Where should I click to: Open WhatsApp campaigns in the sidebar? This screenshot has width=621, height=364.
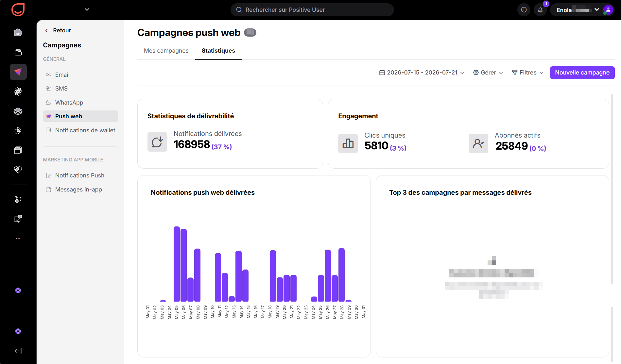(80, 103)
